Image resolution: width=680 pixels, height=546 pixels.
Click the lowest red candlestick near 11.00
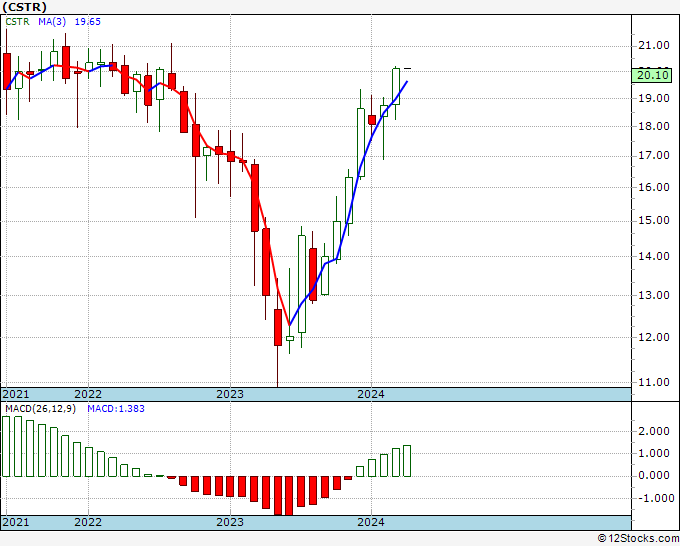(x=278, y=327)
